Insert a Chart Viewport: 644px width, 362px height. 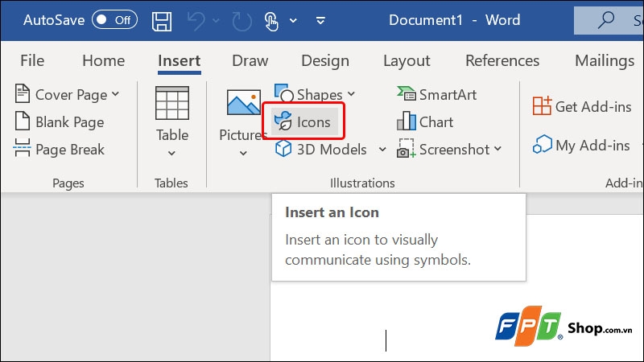[x=425, y=121]
